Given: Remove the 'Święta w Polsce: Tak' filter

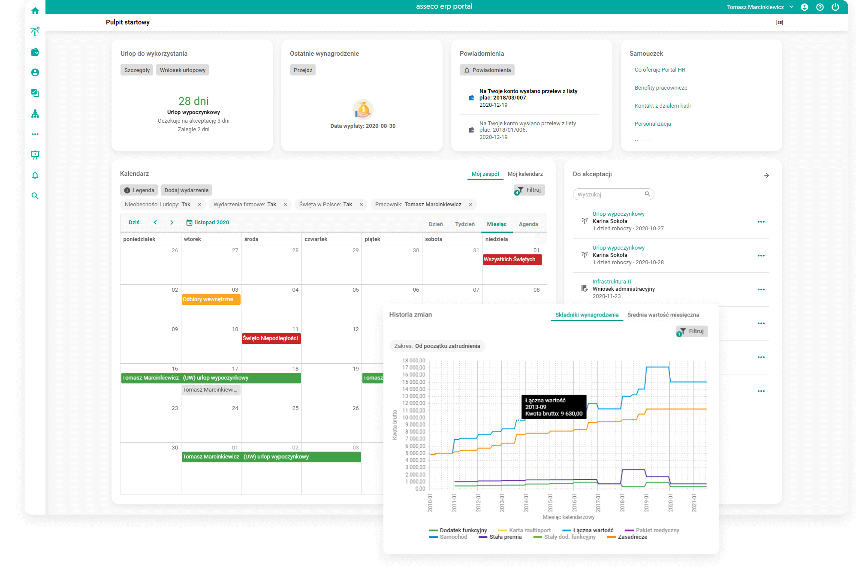Looking at the screenshot, I should 361,205.
